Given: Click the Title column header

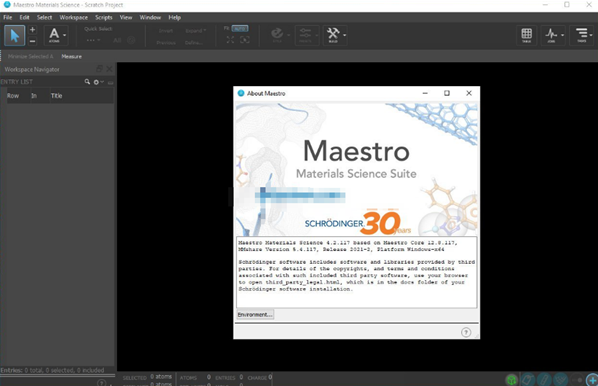Looking at the screenshot, I should click(x=56, y=96).
